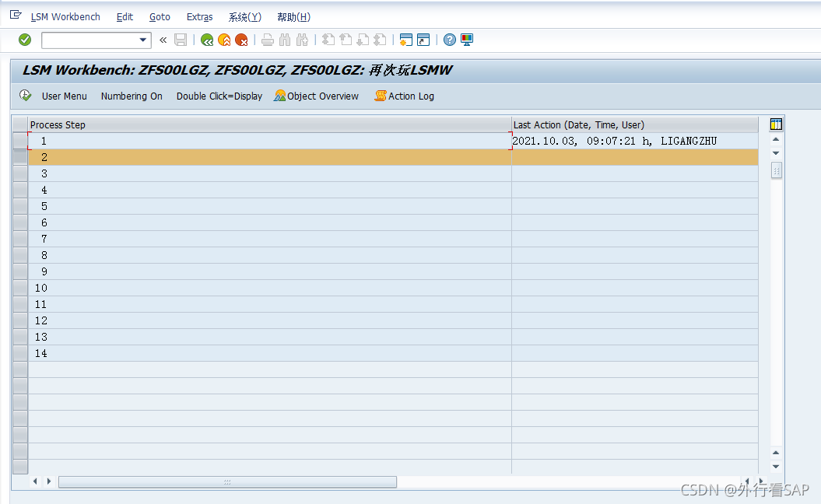Click the vertical scrollbar thumb
Viewport: 821px width, 504px height.
(x=777, y=170)
